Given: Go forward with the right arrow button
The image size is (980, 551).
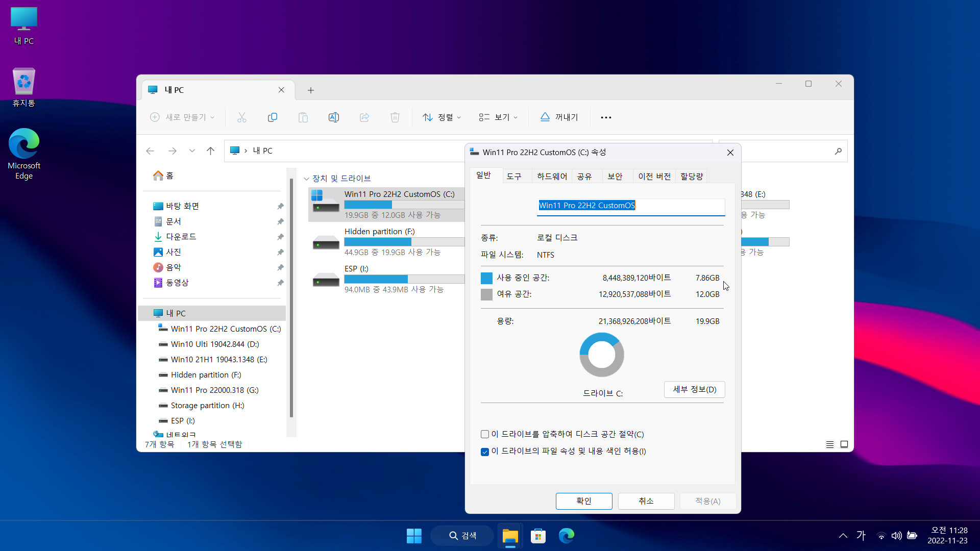Looking at the screenshot, I should 173,151.
